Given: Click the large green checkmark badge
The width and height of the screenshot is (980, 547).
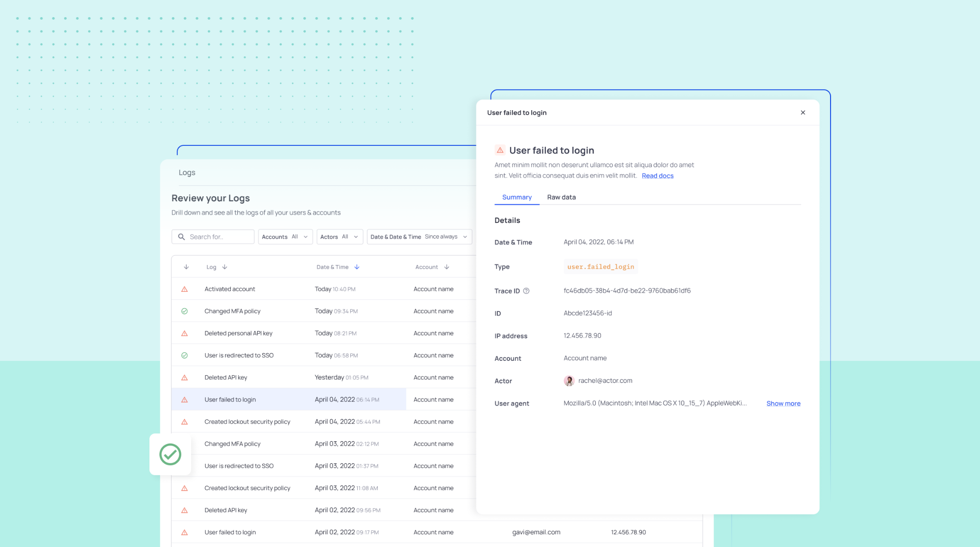Looking at the screenshot, I should 171,454.
